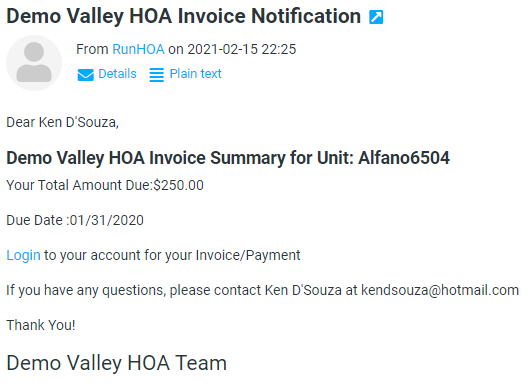The width and height of the screenshot is (531, 391).
Task: Click the Demo Valley HOA Team signature
Action: pos(116,363)
